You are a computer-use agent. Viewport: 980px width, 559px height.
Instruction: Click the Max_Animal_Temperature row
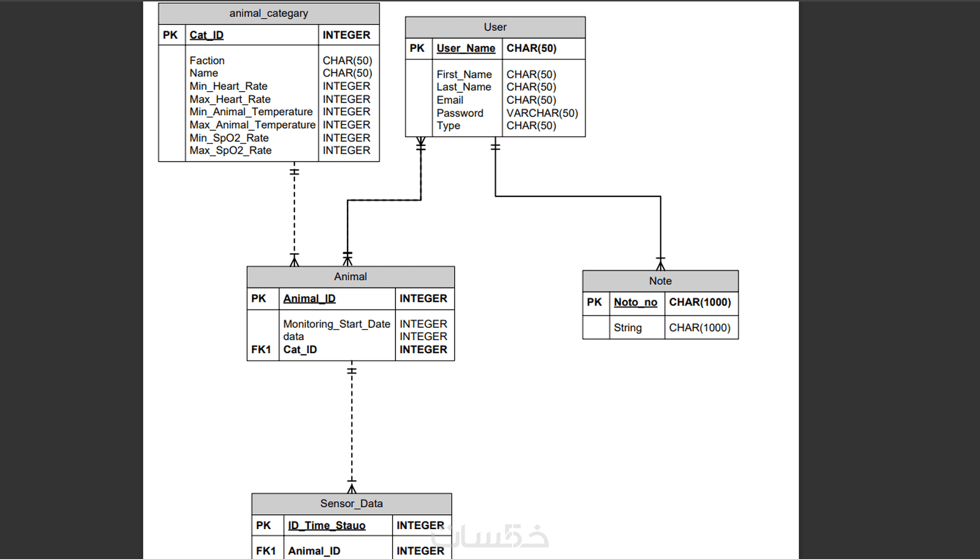(x=252, y=124)
